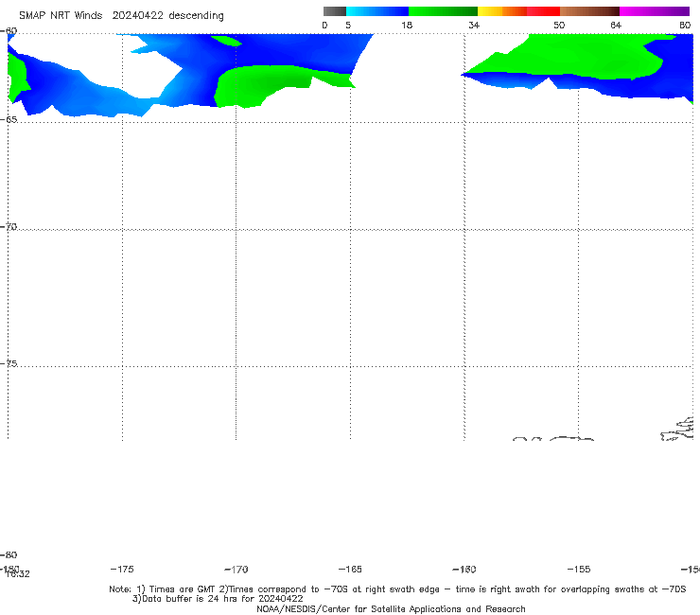The image size is (700, 615).
Task: Pick the magenta 64-80 segment of the color bar
Action: [654, 11]
